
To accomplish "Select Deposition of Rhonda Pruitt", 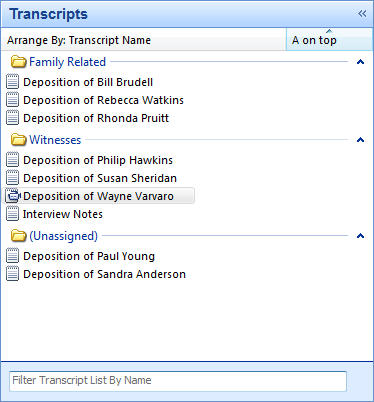I will click(x=96, y=118).
